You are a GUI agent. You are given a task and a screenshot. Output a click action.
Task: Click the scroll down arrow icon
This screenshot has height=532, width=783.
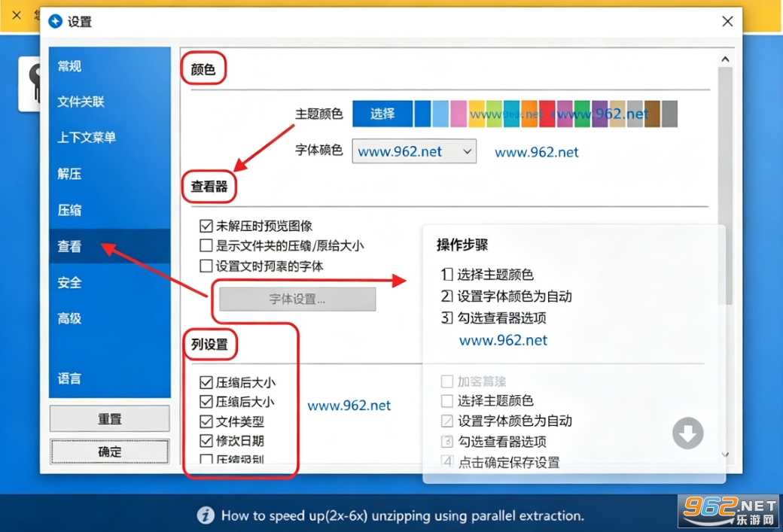[725, 454]
